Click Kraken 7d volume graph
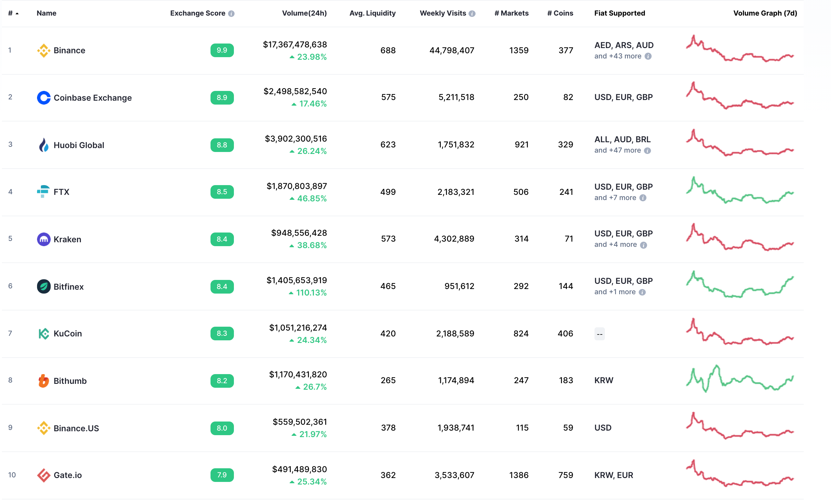Image resolution: width=831 pixels, height=504 pixels. tap(740, 237)
